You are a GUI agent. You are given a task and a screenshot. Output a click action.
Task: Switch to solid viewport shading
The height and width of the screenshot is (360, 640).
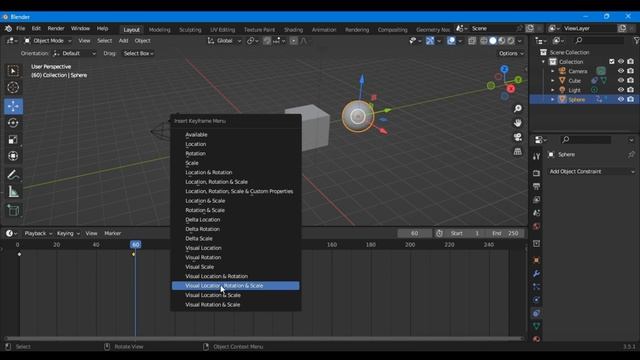tap(493, 41)
